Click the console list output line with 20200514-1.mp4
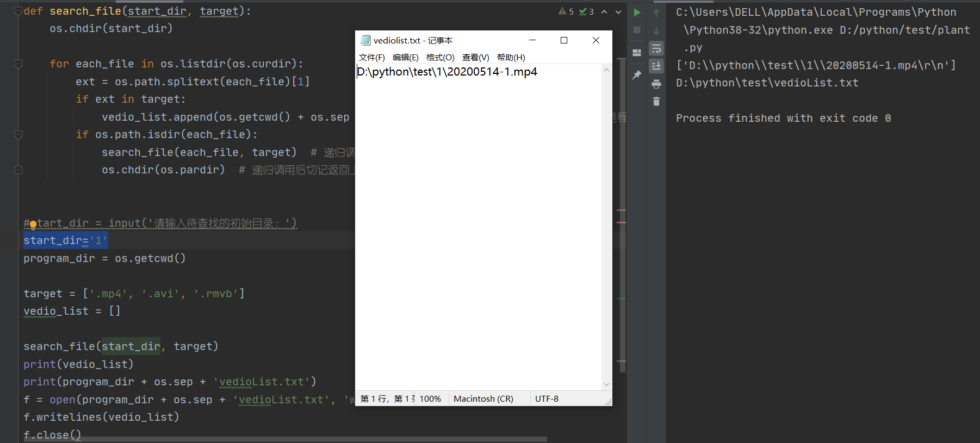The height and width of the screenshot is (443, 980). [816, 65]
